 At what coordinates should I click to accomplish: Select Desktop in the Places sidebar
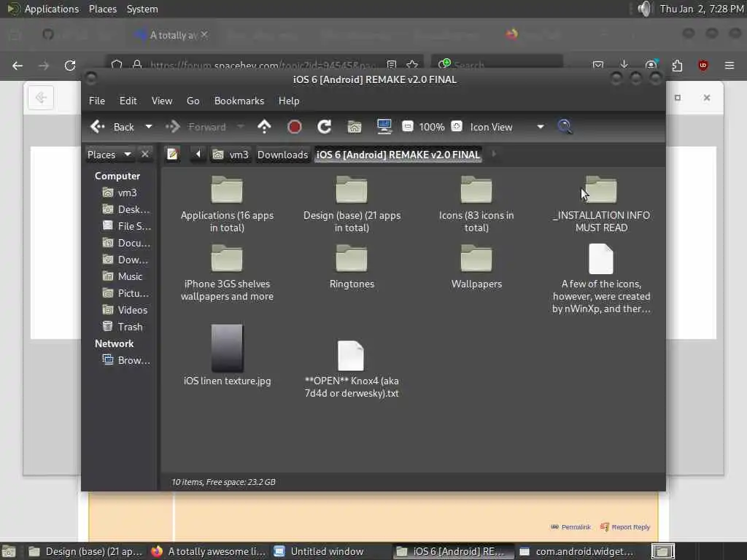click(x=126, y=209)
